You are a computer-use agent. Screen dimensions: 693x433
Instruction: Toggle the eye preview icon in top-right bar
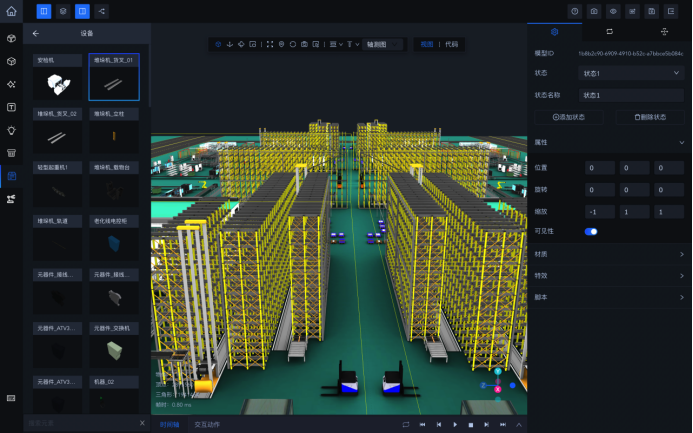coord(613,11)
